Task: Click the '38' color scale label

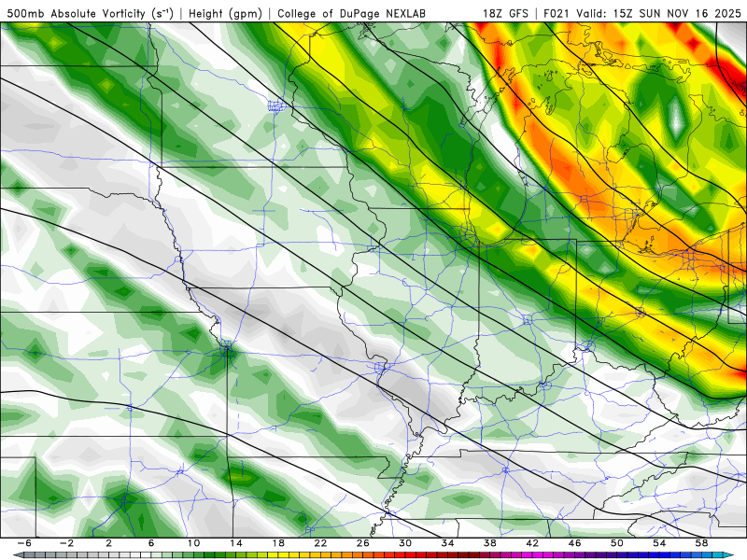Action: 489,543
